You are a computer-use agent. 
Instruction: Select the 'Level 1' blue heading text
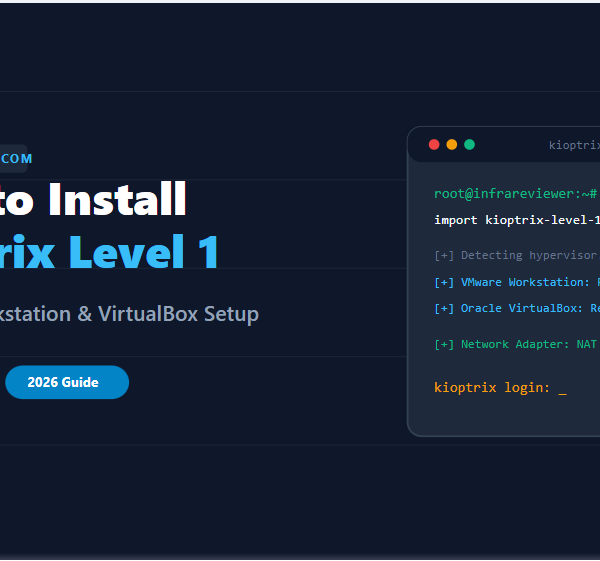[144, 252]
